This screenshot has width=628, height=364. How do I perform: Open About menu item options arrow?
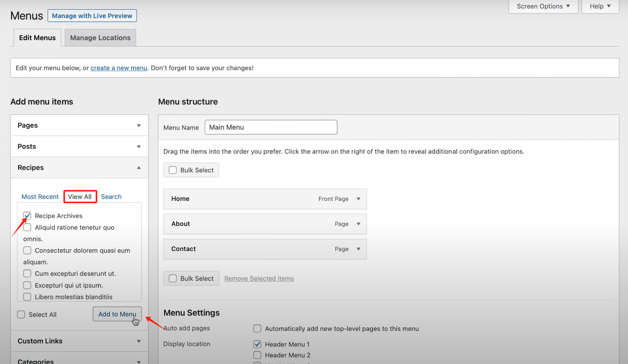pos(358,224)
